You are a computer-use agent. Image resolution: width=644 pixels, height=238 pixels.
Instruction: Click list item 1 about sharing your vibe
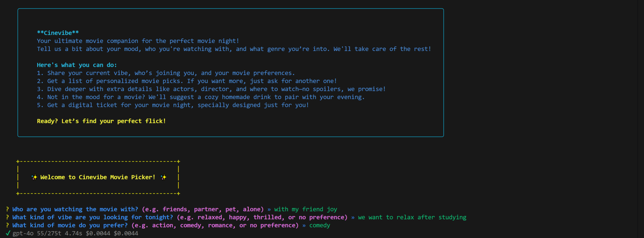[166, 73]
